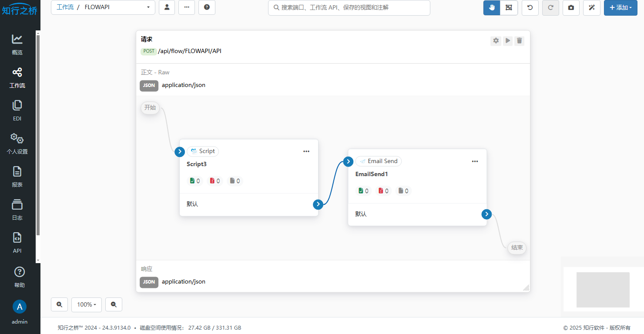The width and height of the screenshot is (644, 334).
Task: Open the ellipsis more-options toolbar button
Action: click(x=187, y=7)
